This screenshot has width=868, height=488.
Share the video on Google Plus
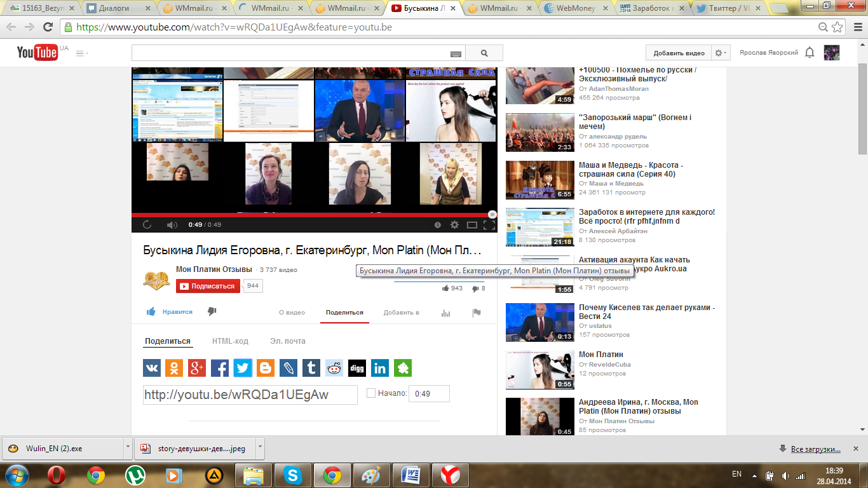[197, 368]
